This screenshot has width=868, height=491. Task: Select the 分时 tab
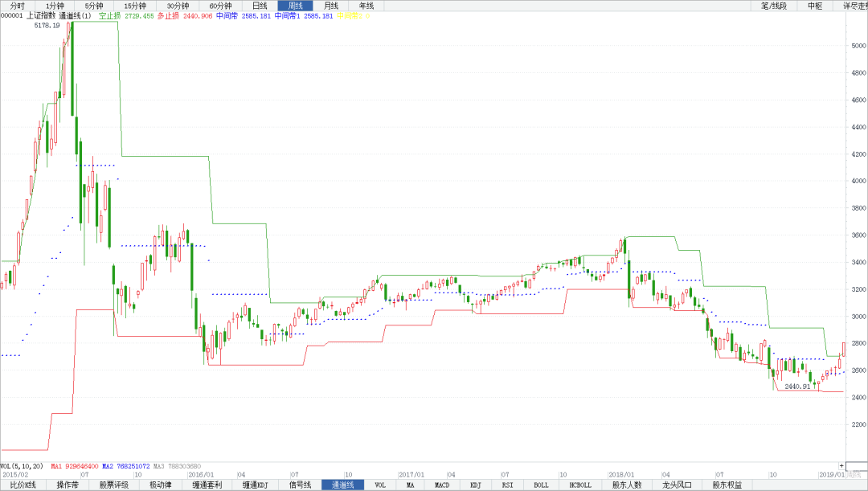click(x=18, y=6)
